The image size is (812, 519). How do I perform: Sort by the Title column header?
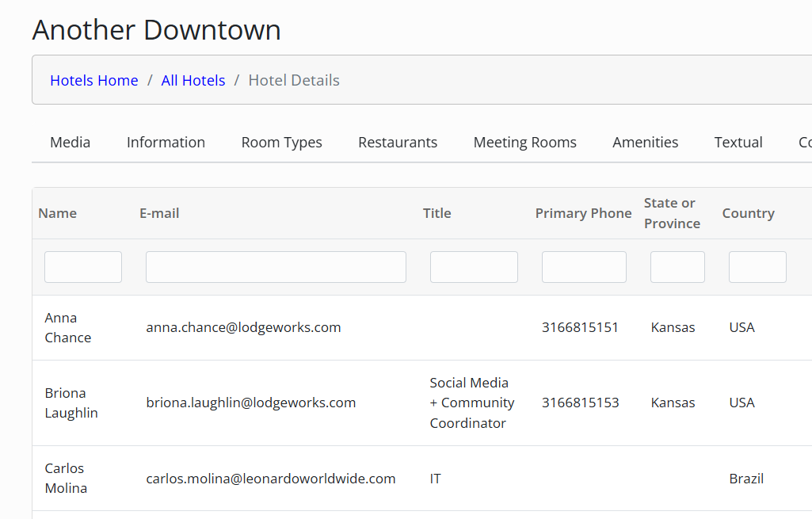pos(437,213)
